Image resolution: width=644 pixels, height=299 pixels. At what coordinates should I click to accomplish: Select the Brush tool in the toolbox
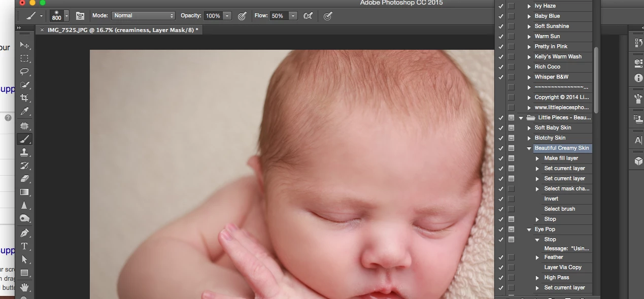[24, 139]
